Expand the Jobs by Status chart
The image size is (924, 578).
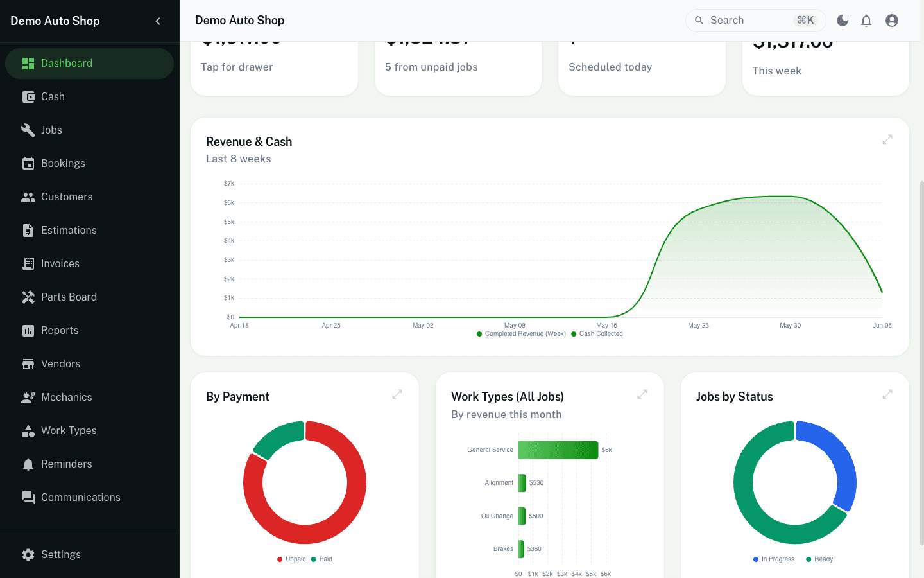887,394
